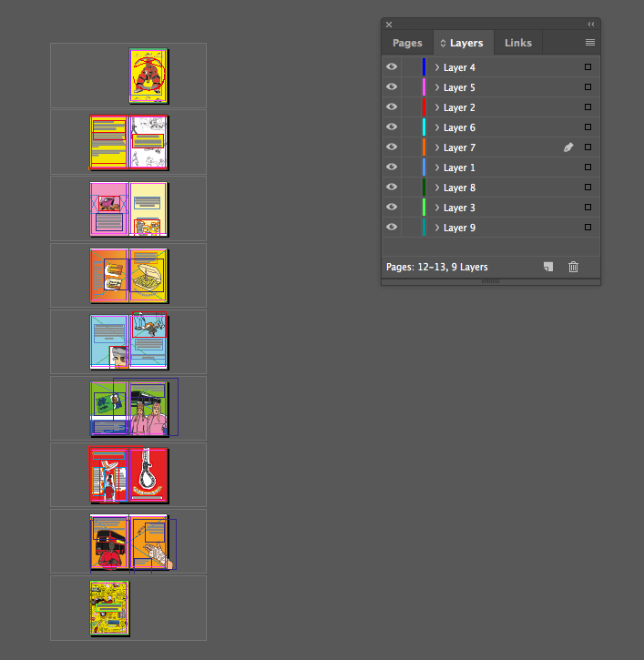Select the Layers tab

[x=464, y=43]
